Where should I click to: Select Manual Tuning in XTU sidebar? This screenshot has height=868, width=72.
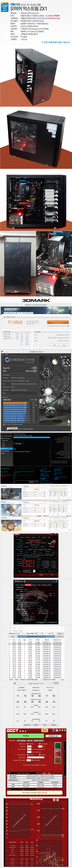pyautogui.click(x=5, y=438)
